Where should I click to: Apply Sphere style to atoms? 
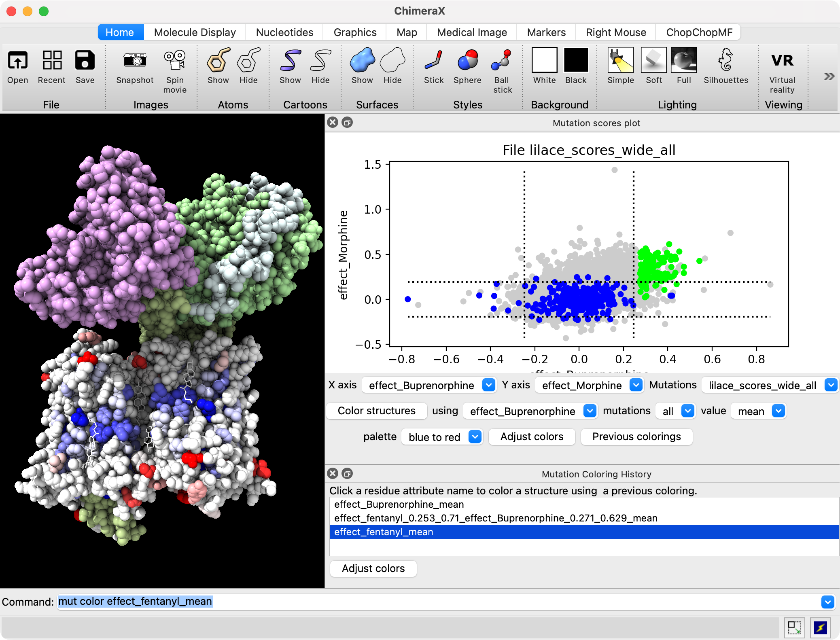pos(467,61)
